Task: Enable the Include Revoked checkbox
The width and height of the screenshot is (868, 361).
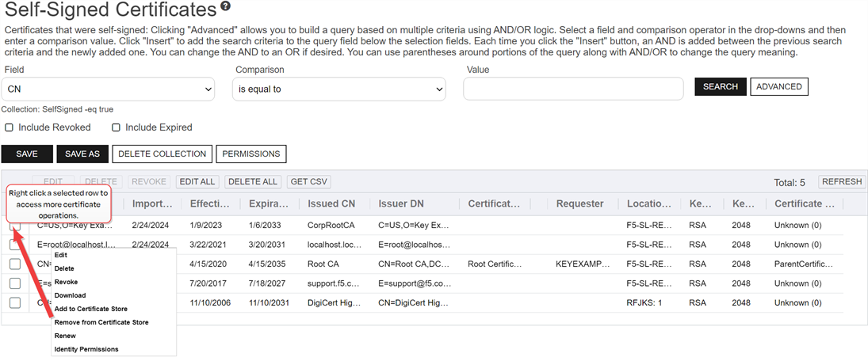Action: click(10, 127)
